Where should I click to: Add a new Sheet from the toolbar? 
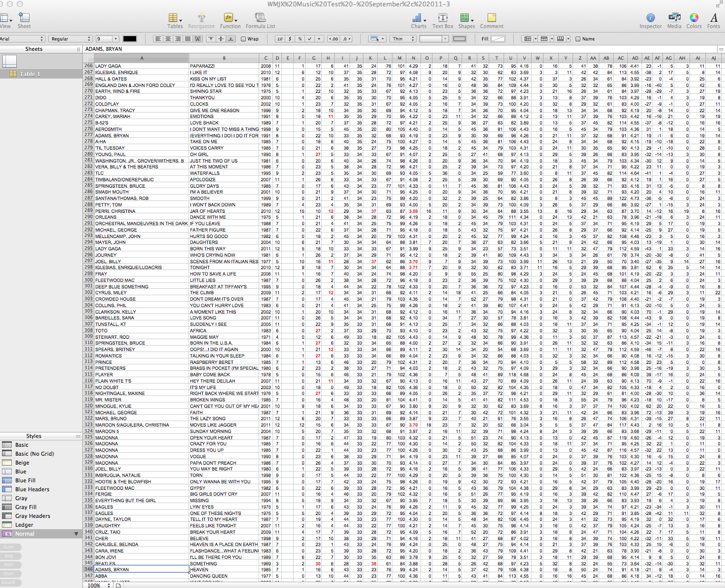click(24, 20)
